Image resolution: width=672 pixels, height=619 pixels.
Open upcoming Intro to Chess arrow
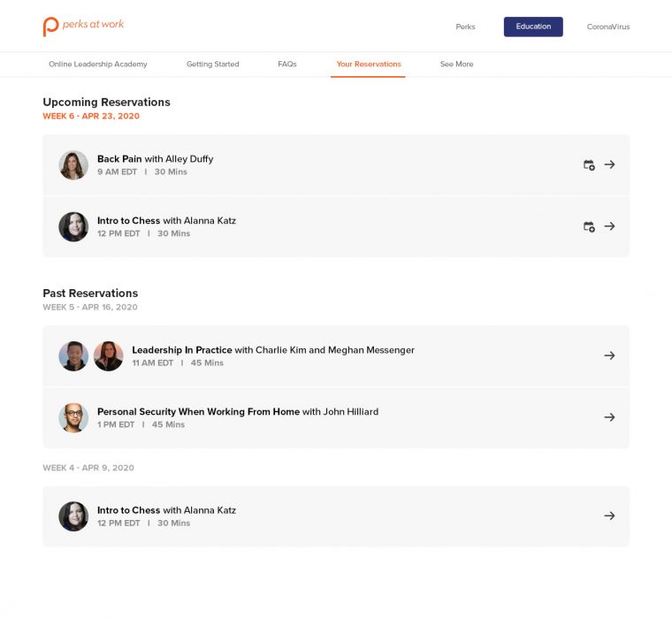(609, 226)
